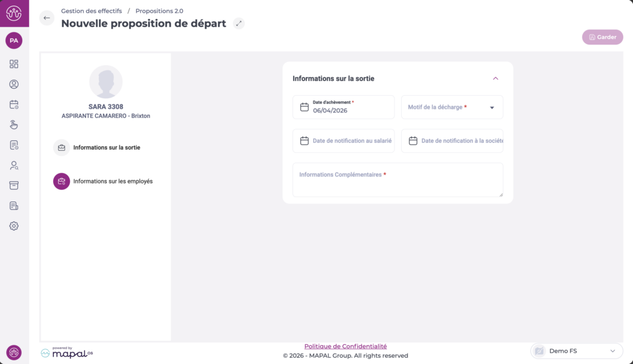The height and width of the screenshot is (364, 633).
Task: Open the Motif de la décharge dropdown
Action: tap(452, 107)
